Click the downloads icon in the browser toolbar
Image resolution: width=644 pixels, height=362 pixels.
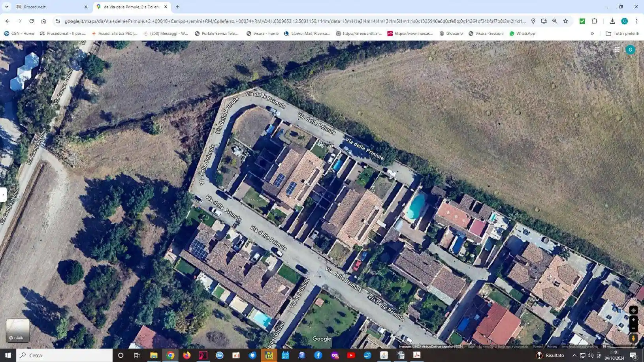click(612, 21)
